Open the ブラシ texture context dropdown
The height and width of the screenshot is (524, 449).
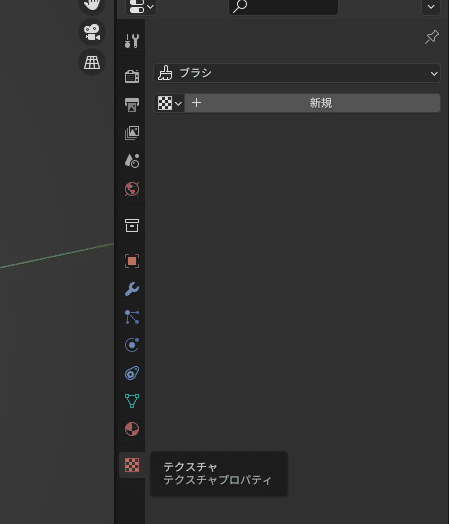(x=297, y=73)
